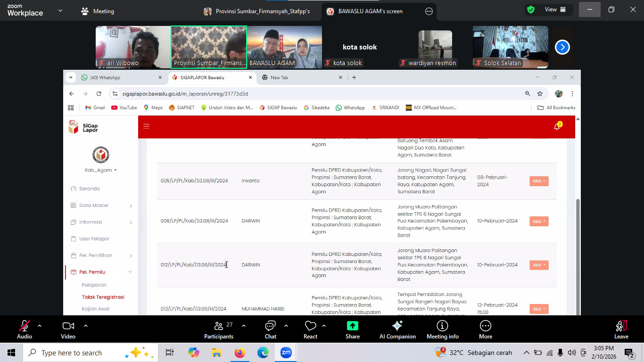Toggle the hamburger sidebar menu in red header
Viewport: 644px width, 362px height.
click(x=146, y=126)
